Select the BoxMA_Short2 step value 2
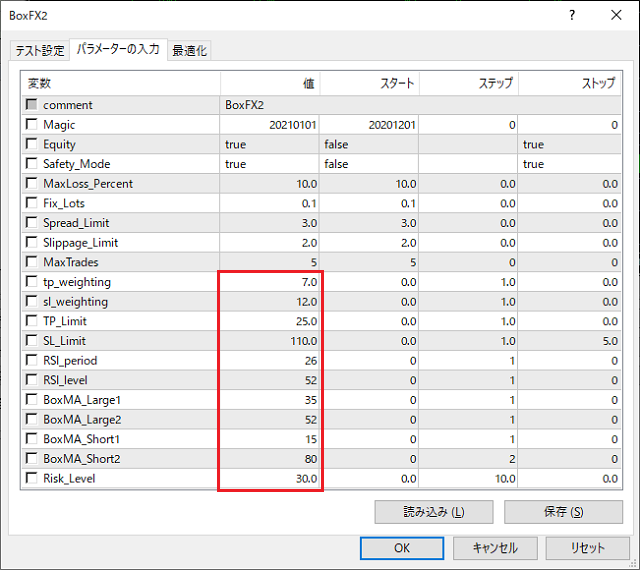Screen dimensions: 640x570 tap(468, 459)
